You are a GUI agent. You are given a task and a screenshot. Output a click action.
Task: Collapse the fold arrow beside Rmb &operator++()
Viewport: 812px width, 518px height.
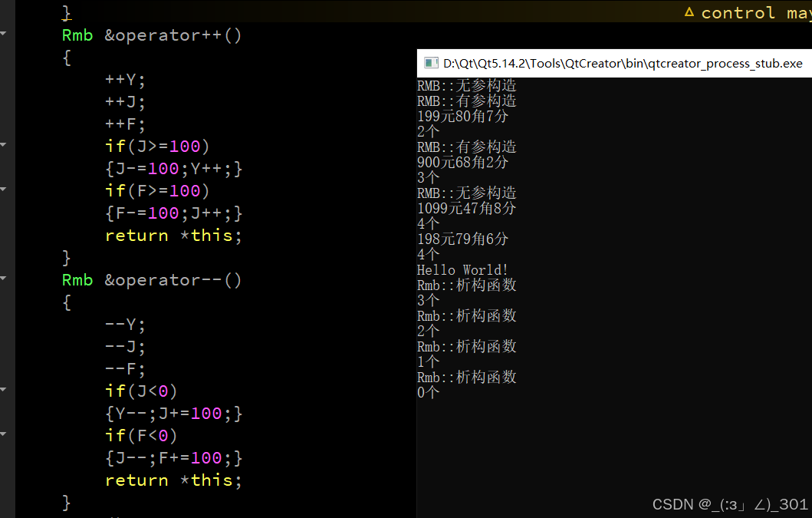(x=3, y=34)
